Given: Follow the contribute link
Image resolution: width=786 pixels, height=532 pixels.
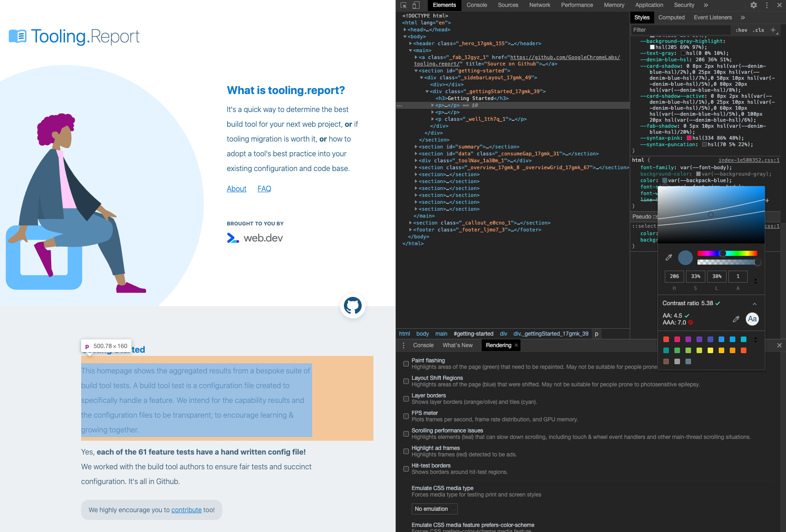Looking at the screenshot, I should (186, 510).
